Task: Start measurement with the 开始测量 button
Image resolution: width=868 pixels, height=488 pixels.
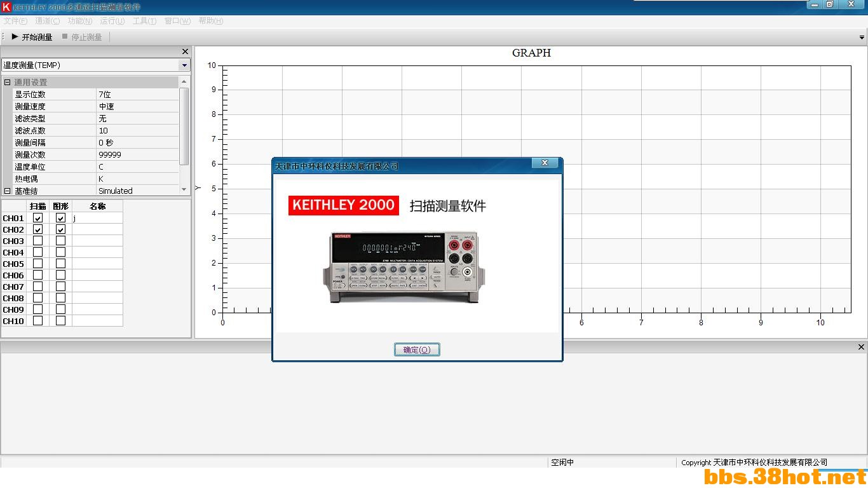Action: [x=32, y=37]
